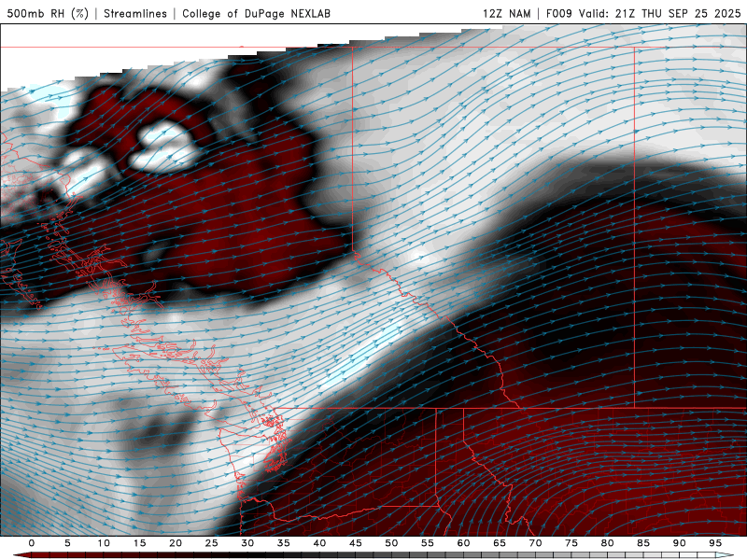The height and width of the screenshot is (560, 747).
Task: Click the 75 value on the color scale
Action: 571,543
